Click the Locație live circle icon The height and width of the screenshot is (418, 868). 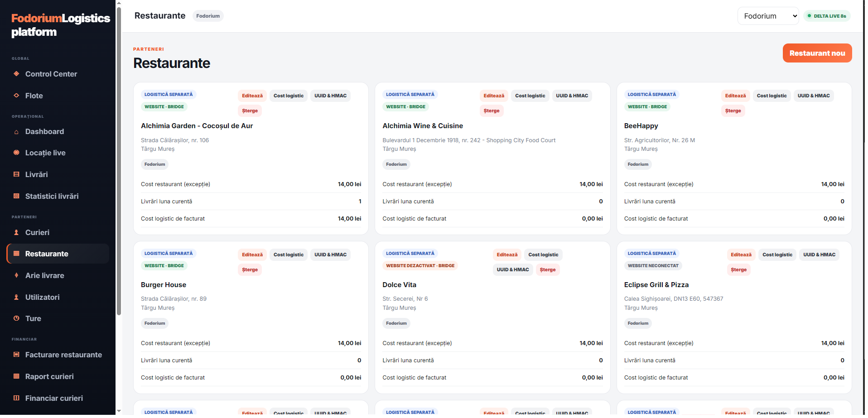[16, 153]
